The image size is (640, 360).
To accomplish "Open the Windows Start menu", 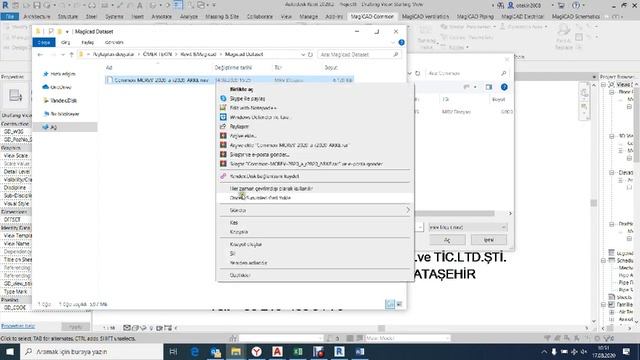I will click(10, 351).
